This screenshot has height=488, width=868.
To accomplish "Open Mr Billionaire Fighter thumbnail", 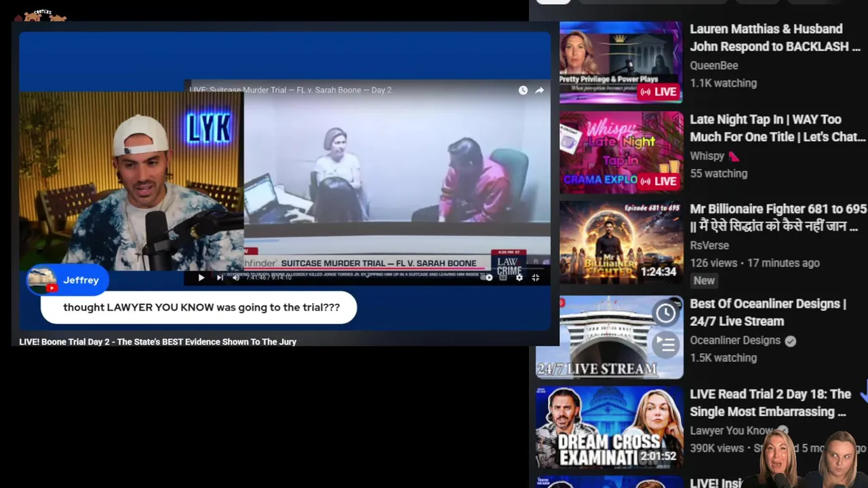I will [620, 243].
